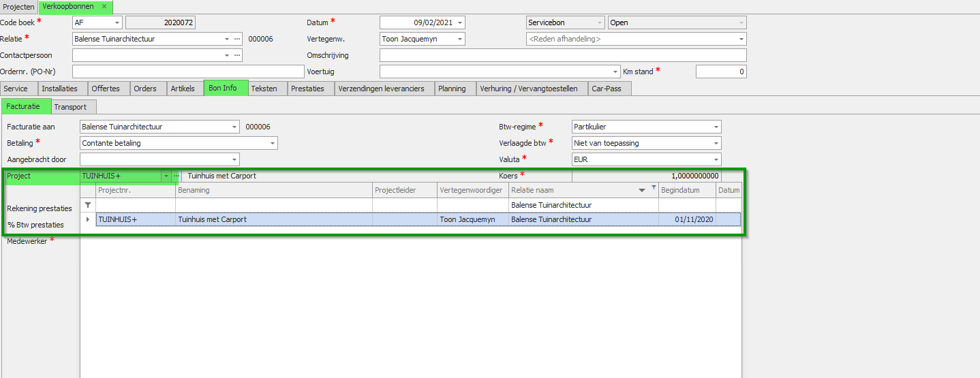The width and height of the screenshot is (980, 378).
Task: Open the Project dropdown showing TUINHUIS+
Action: pyautogui.click(x=166, y=176)
